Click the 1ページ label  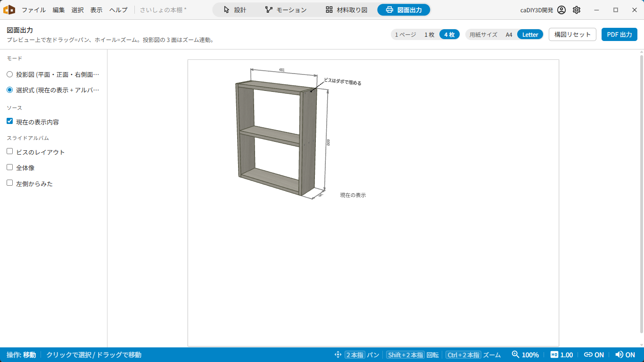tap(405, 34)
